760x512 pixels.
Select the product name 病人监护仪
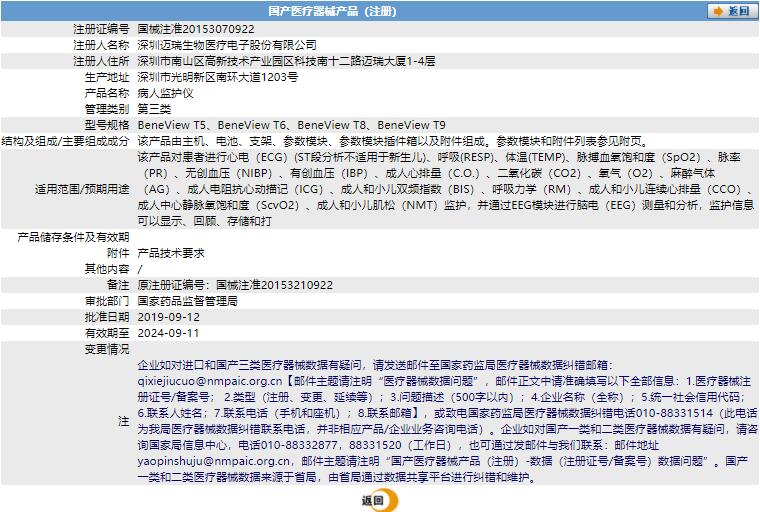165,93
